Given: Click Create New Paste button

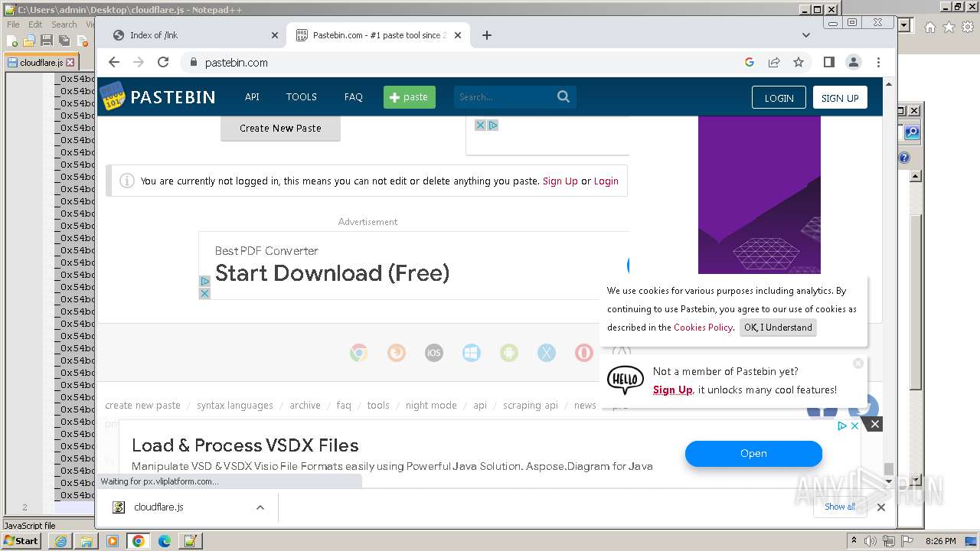Looking at the screenshot, I should 280,128.
